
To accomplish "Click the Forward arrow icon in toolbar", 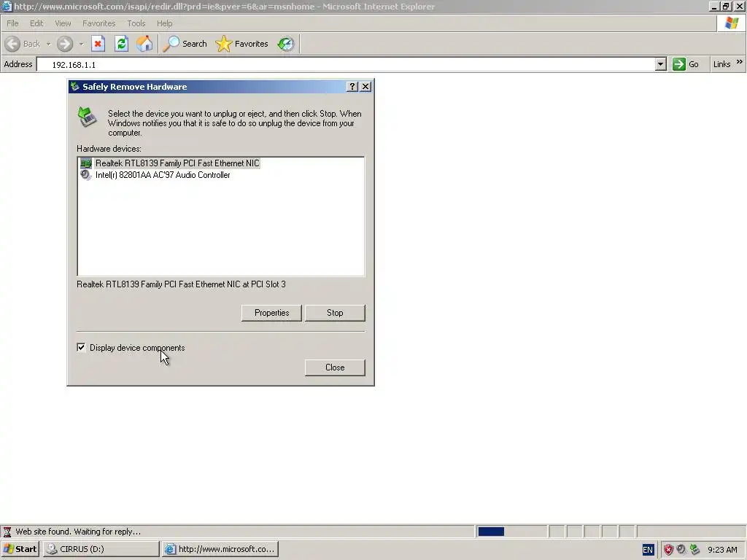I will 65,44.
